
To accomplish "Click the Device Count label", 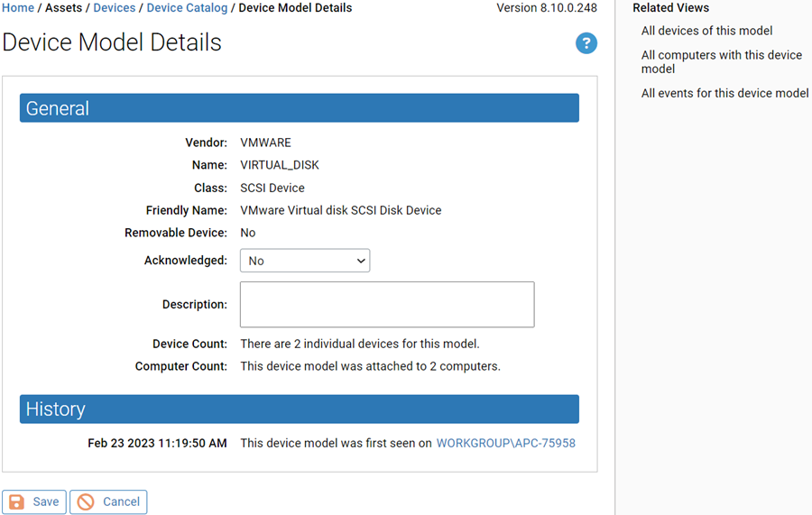I will tap(190, 344).
